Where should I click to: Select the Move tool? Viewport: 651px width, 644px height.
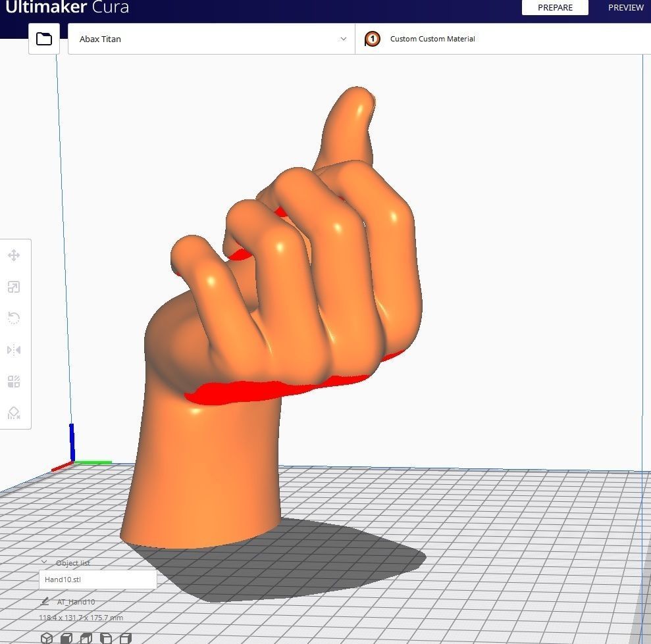pos(14,255)
